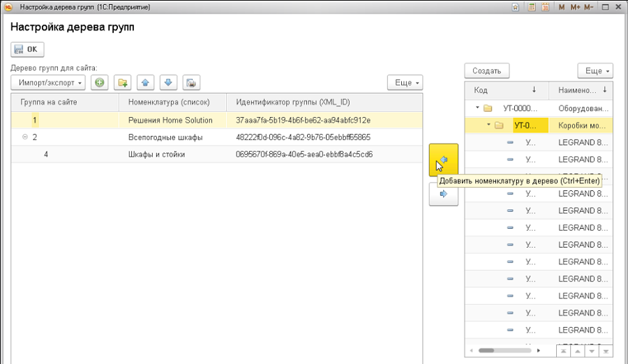Sort by Наимено... column header
Viewport: 628px width, 364px height.
pos(581,90)
